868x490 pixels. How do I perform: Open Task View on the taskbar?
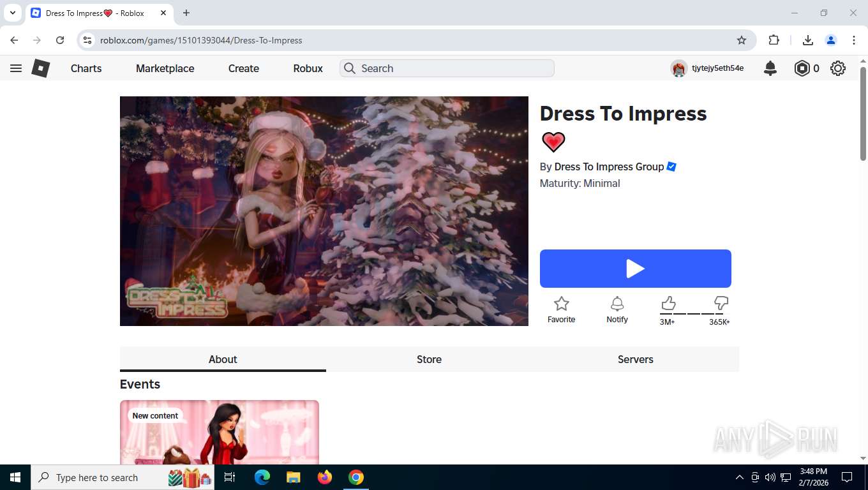point(230,477)
